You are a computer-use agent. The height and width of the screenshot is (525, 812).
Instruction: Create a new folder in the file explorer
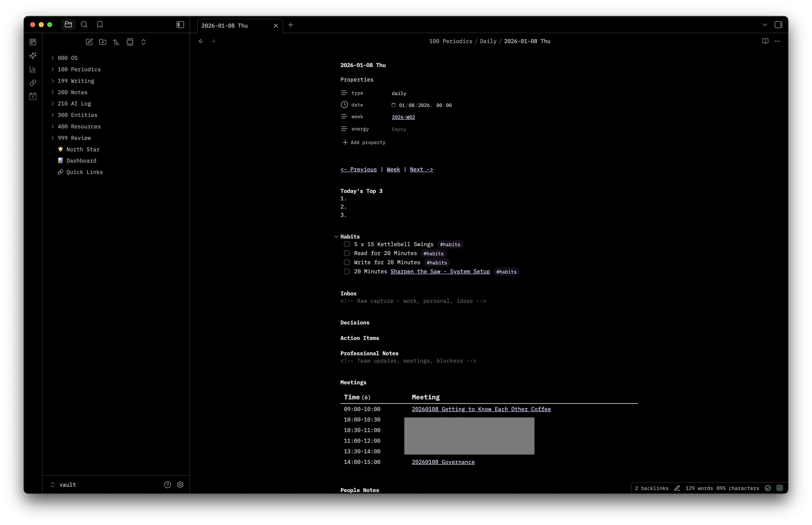103,42
